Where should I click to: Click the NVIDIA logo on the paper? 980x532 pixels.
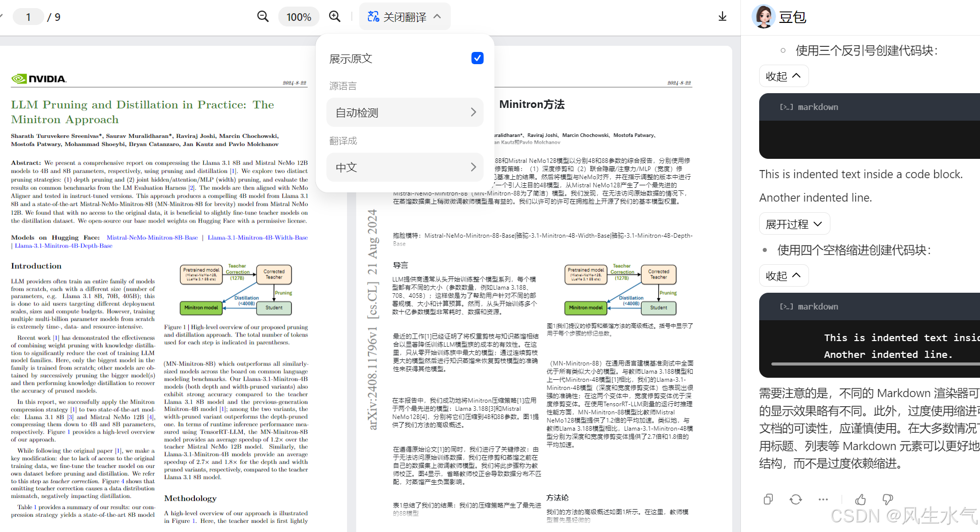(39, 79)
